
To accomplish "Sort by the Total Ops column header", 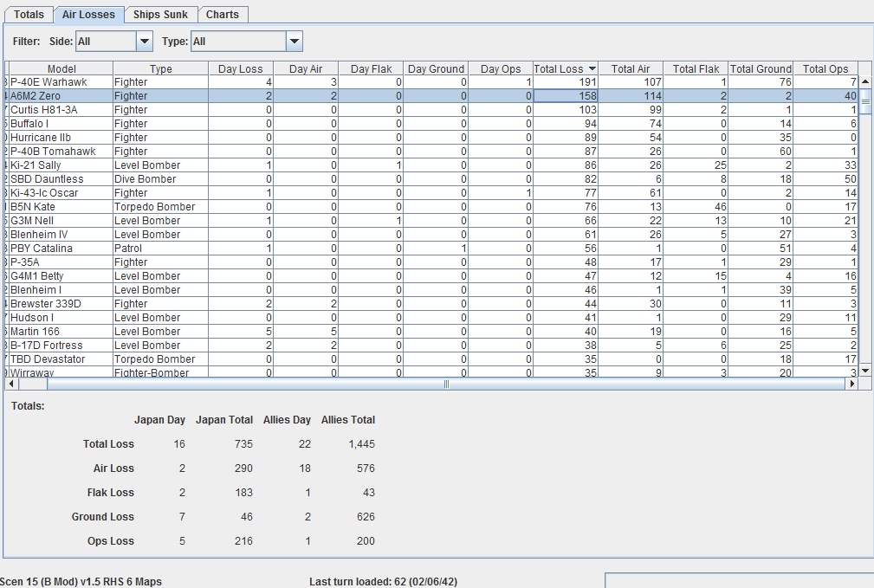I will (x=825, y=68).
